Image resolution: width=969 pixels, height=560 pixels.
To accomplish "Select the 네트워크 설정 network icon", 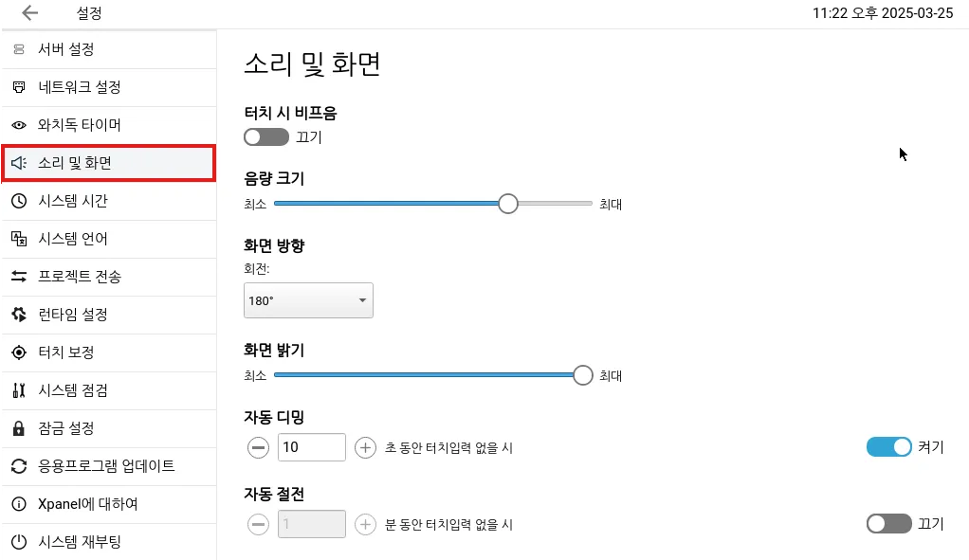I will pos(19,87).
